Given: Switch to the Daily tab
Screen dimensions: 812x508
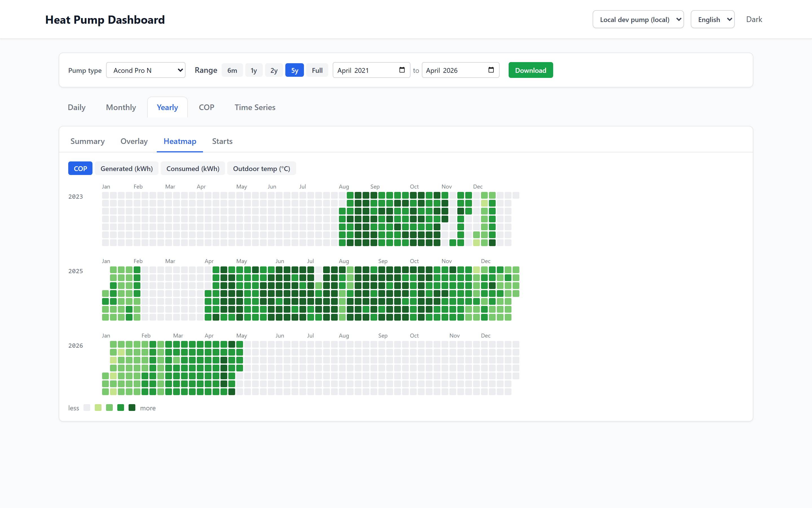Looking at the screenshot, I should 76,107.
